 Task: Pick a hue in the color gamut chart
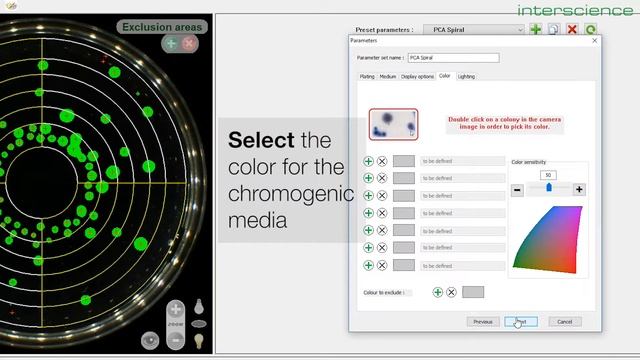point(549,241)
